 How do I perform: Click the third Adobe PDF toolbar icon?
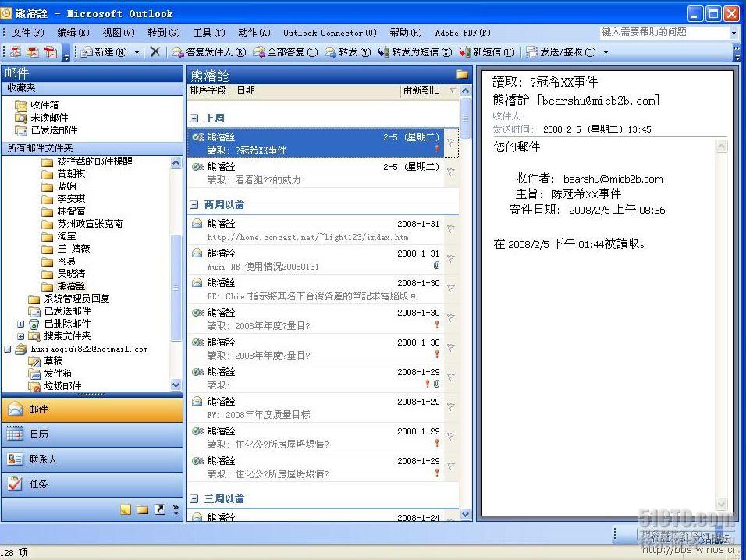tap(51, 51)
